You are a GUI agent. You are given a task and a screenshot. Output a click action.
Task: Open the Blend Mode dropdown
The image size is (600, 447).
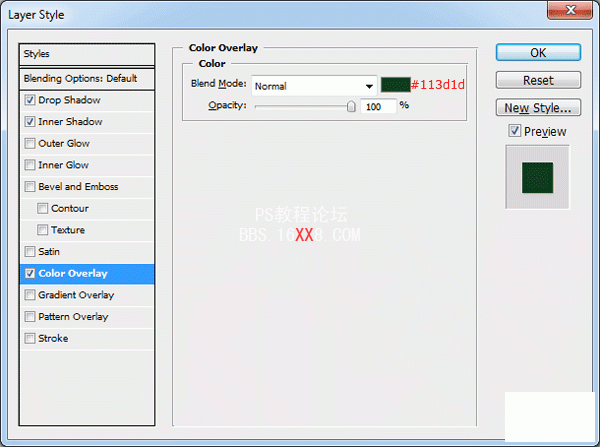(314, 86)
